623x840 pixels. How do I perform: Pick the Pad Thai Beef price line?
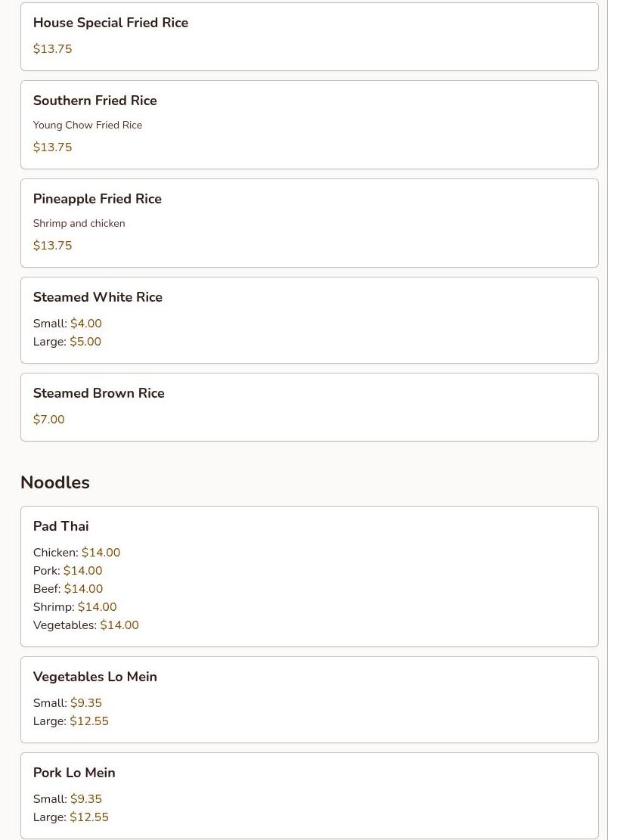coord(67,589)
